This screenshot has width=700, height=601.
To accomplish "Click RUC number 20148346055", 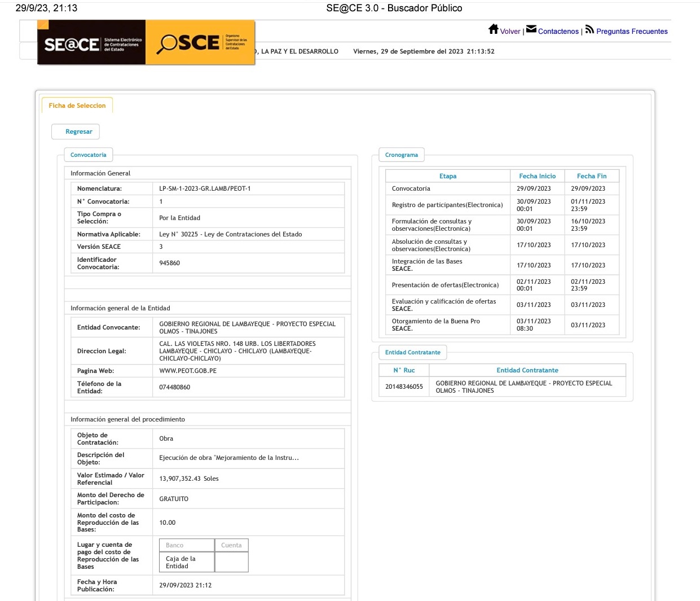I will (x=404, y=387).
